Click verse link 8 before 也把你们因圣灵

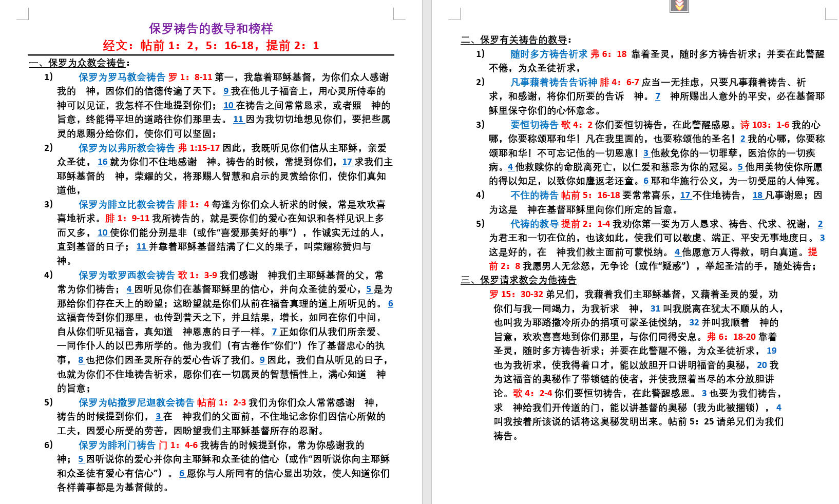point(81,360)
